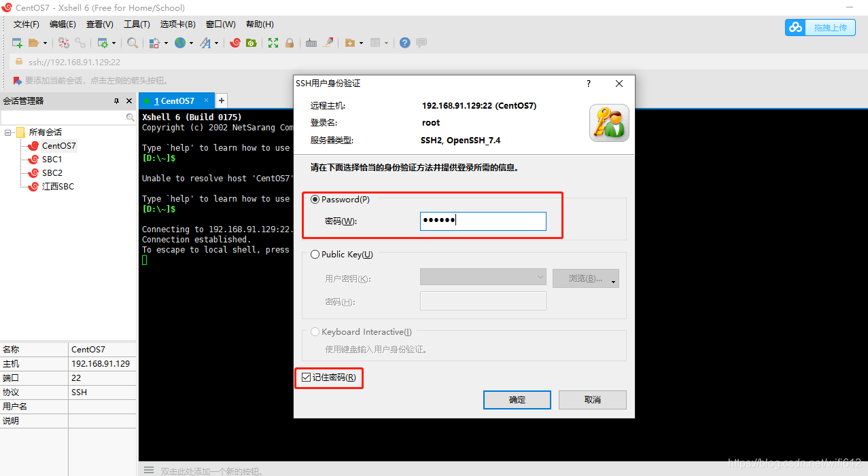Open dropdown arrow beside globe icon
868x476 pixels.
191,43
